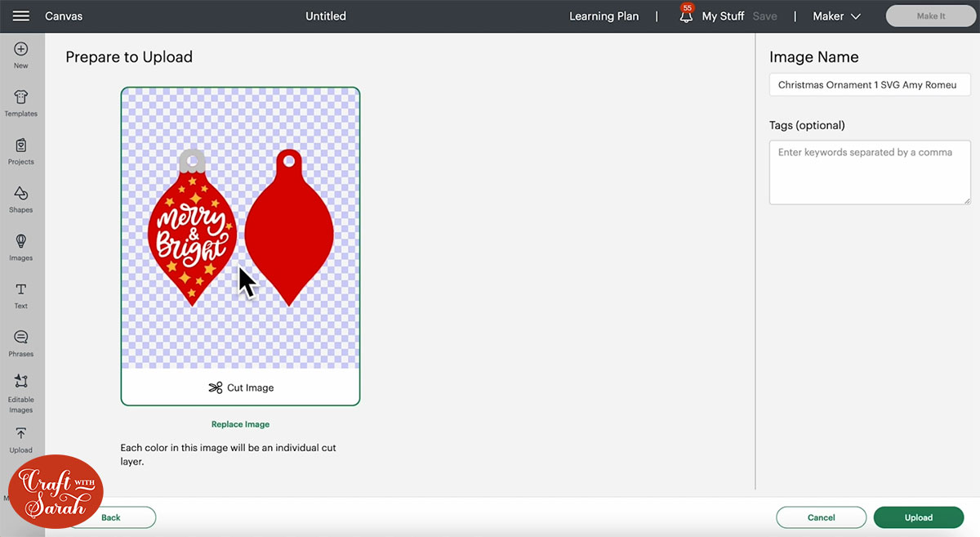Viewport: 980px width, 537px height.
Task: Go to My Stuff
Action: 723,16
